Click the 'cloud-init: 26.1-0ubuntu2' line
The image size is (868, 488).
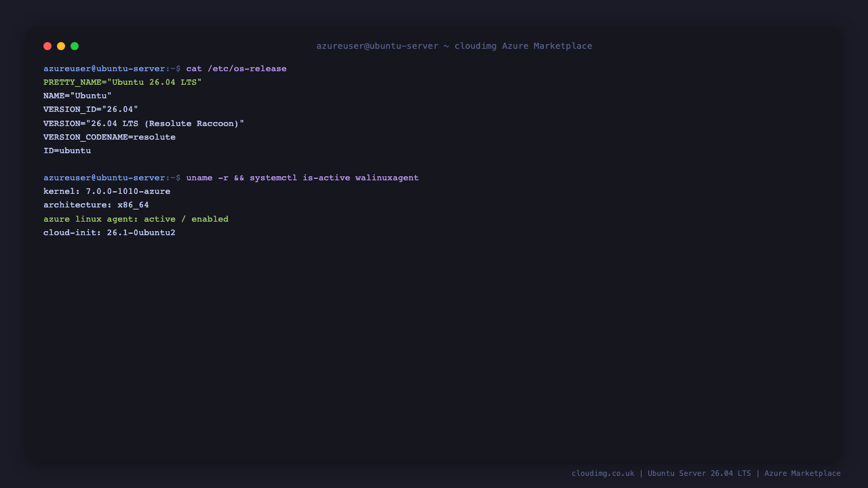(110, 232)
